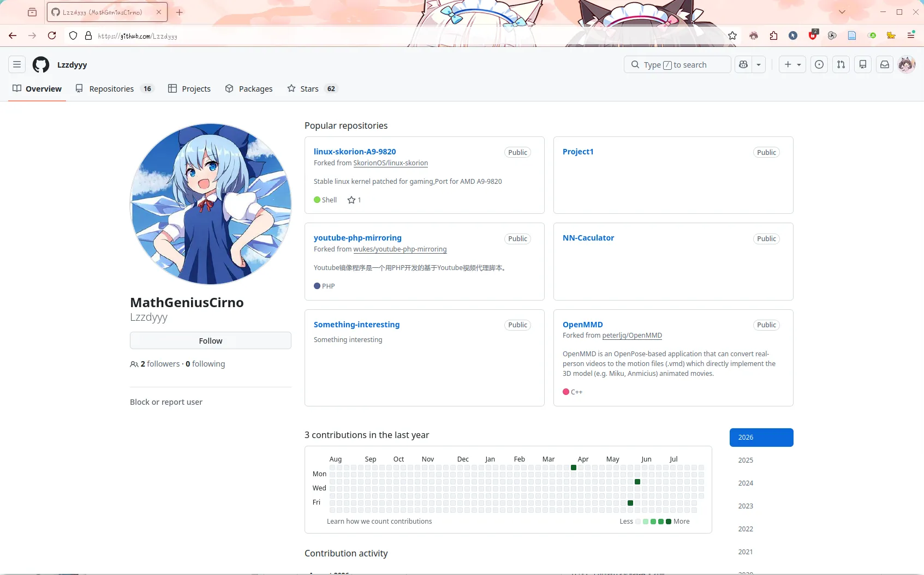Select the 2022 contribution year
This screenshot has width=924, height=575.
pos(761,529)
